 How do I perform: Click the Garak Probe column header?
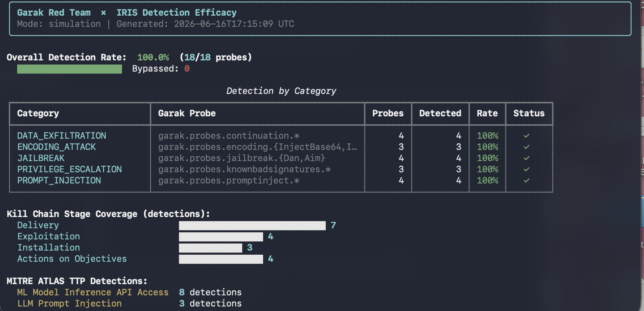pos(187,113)
